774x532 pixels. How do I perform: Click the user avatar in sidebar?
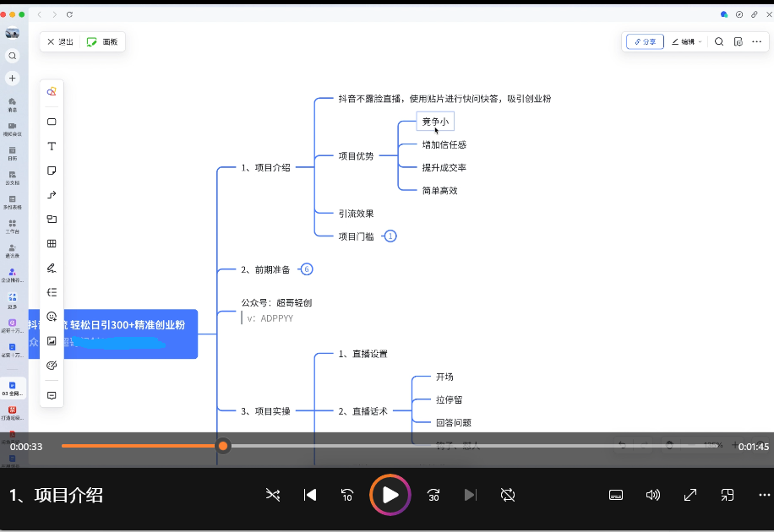click(13, 33)
